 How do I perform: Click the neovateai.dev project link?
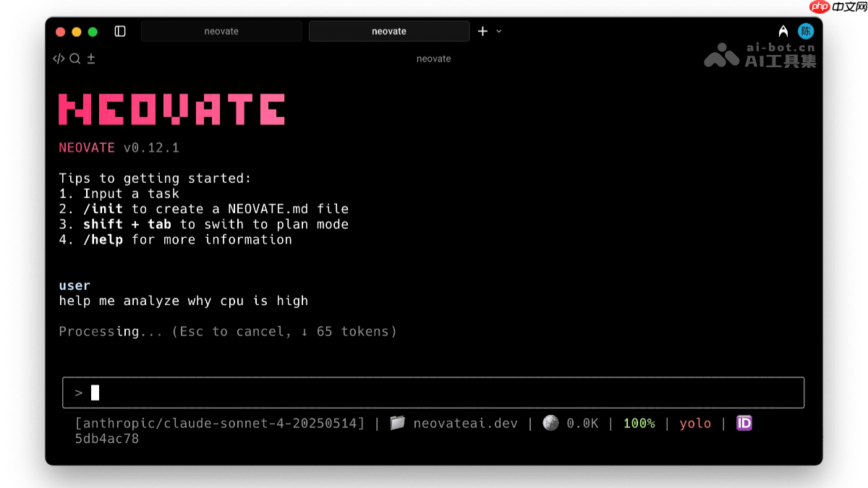[466, 423]
